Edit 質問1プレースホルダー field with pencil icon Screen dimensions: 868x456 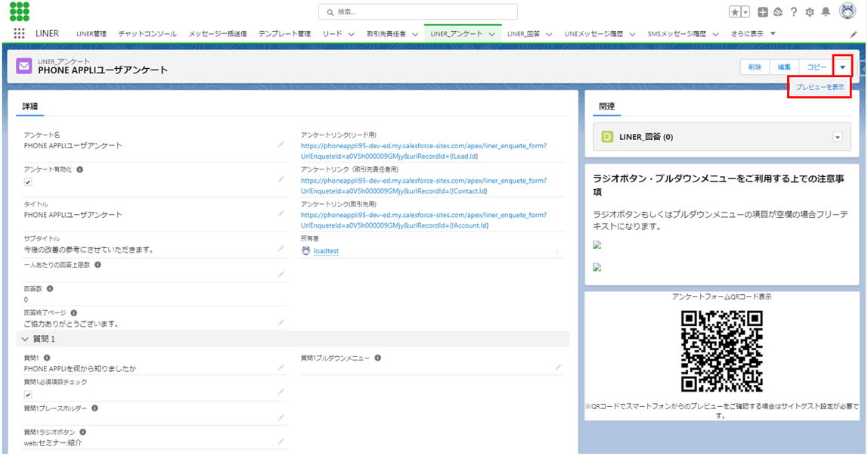[281, 417]
